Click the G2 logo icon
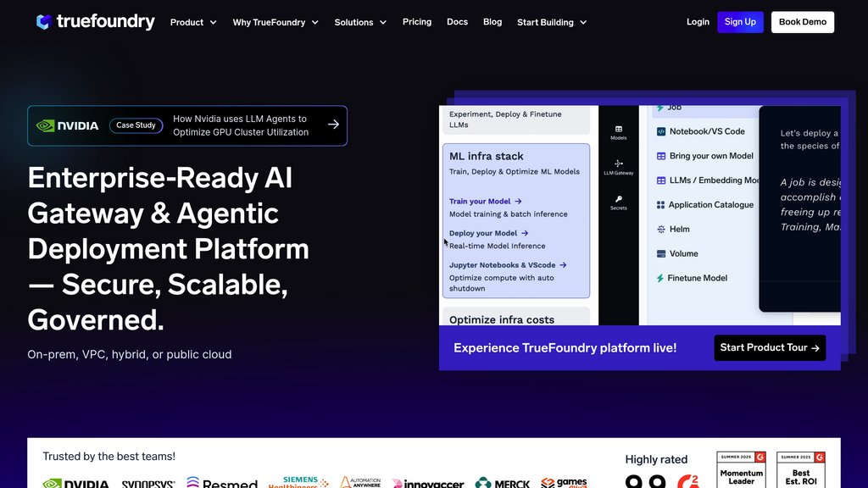Viewport: 868px width, 488px height. click(688, 481)
